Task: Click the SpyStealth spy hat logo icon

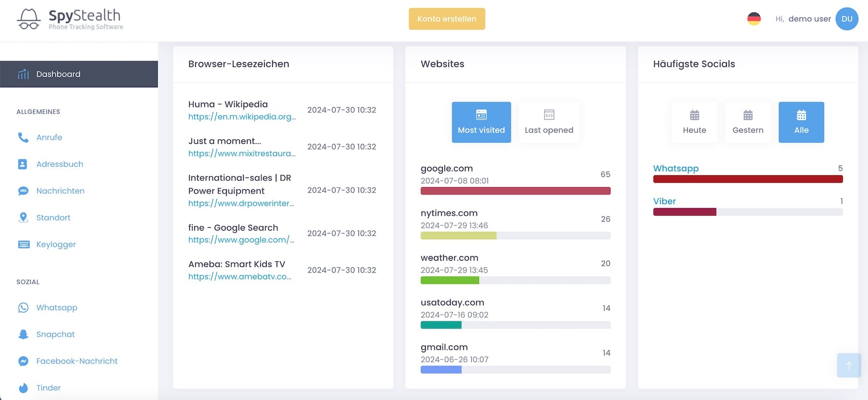Action: click(x=28, y=19)
